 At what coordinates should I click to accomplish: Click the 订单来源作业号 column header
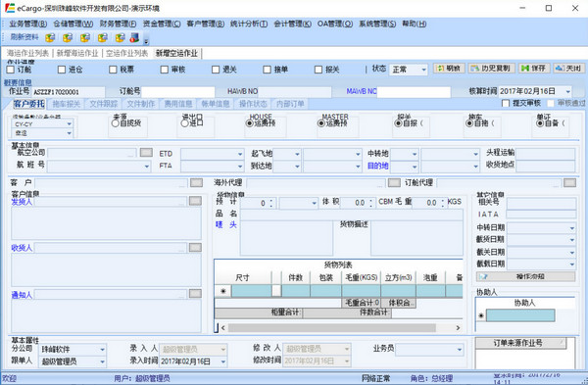(x=521, y=343)
